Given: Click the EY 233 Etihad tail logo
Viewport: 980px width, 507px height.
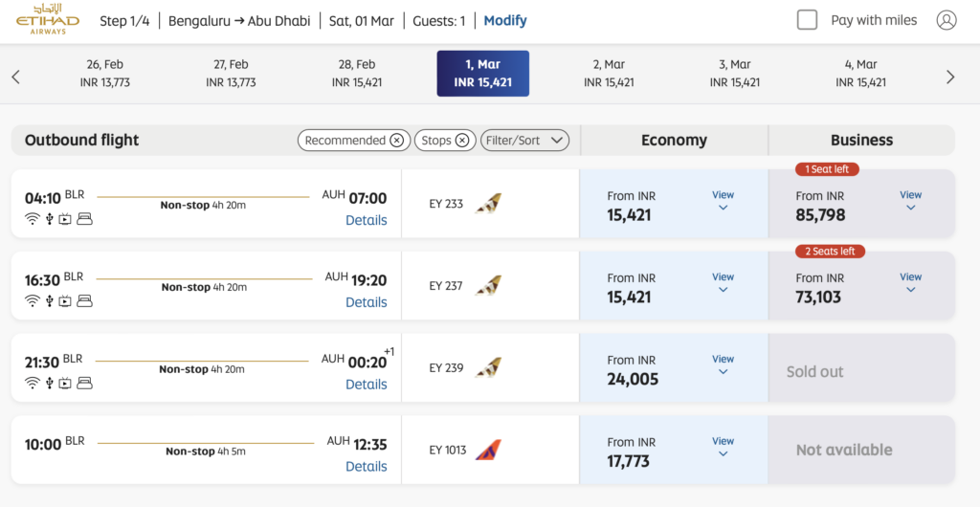Looking at the screenshot, I should pyautogui.click(x=488, y=204).
